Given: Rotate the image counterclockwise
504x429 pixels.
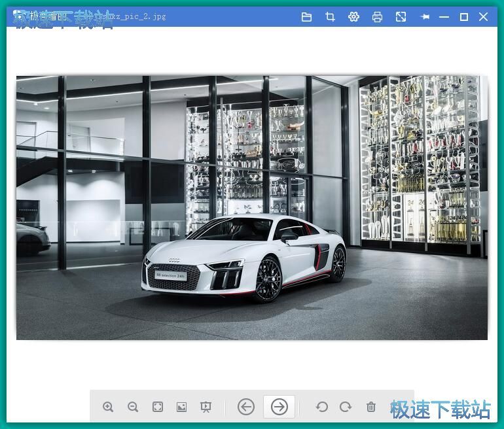Looking at the screenshot, I should coord(321,407).
